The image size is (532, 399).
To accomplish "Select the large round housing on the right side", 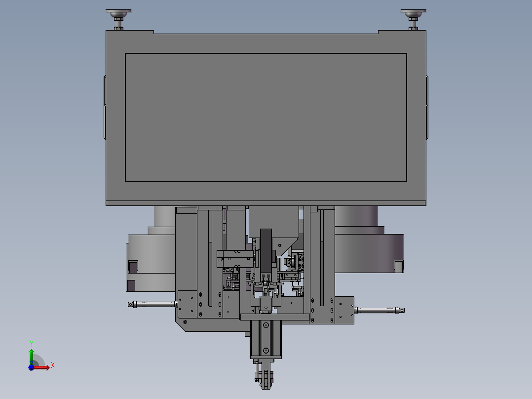I will [x=369, y=253].
